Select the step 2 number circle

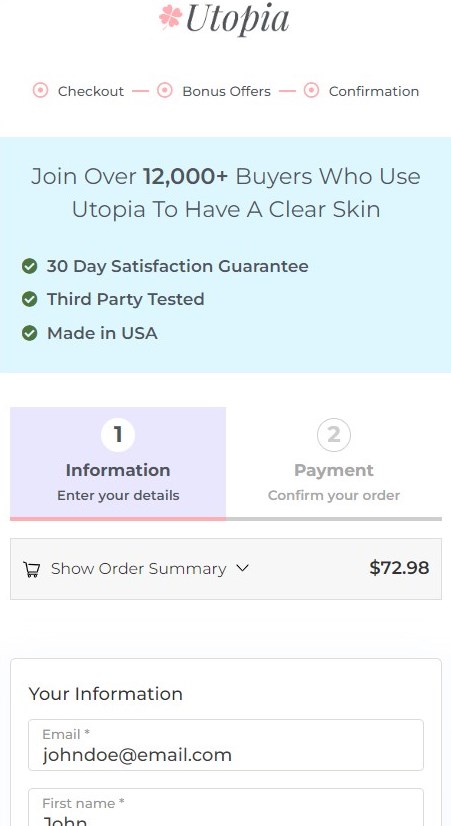click(x=334, y=435)
